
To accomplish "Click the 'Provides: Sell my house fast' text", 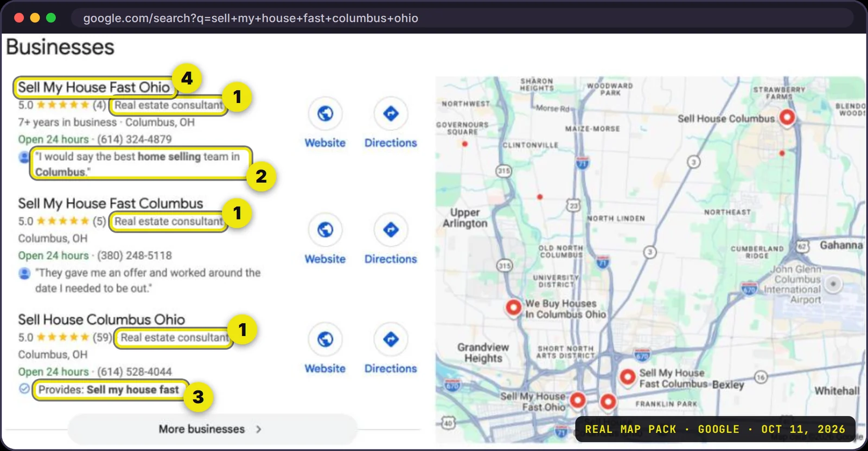I will [x=108, y=390].
